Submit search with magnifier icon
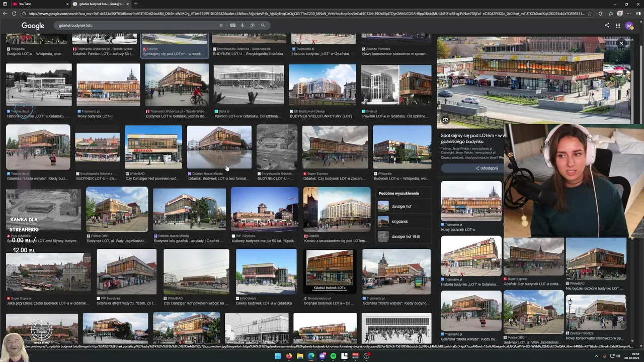The height and width of the screenshot is (362, 644). click(x=263, y=25)
